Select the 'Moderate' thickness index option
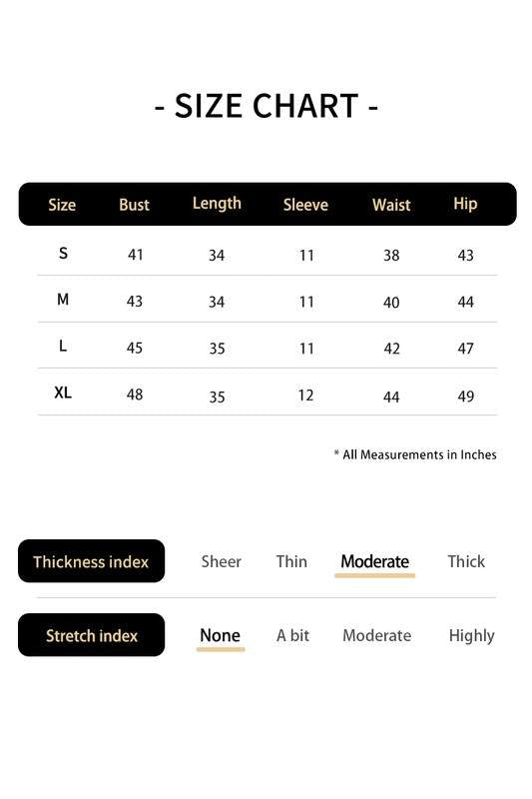This screenshot has height=799, width=532. [374, 561]
